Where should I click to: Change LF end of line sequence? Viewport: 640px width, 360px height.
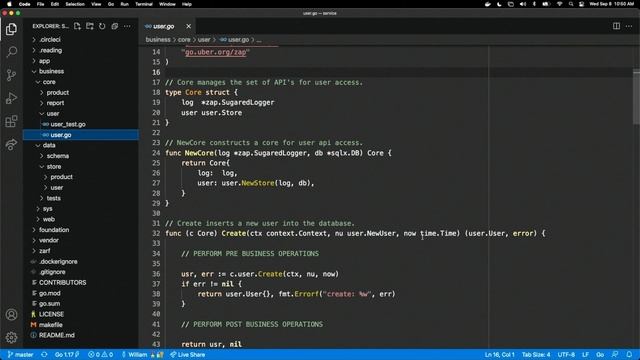pos(585,355)
